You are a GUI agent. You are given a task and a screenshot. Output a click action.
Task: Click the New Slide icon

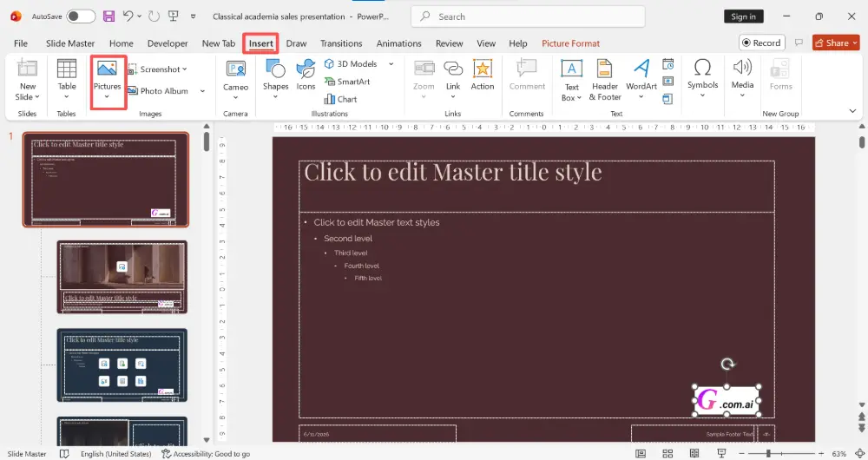point(27,69)
